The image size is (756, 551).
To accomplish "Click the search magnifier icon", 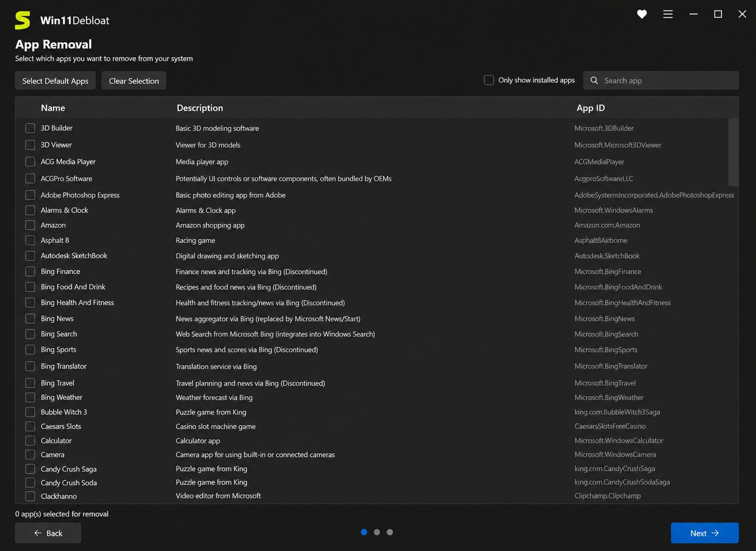I will click(x=594, y=80).
